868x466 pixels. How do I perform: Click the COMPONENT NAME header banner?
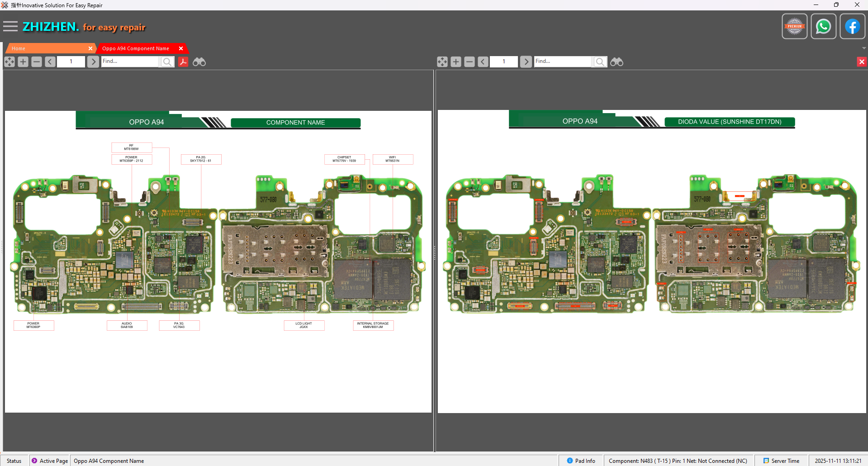click(296, 123)
